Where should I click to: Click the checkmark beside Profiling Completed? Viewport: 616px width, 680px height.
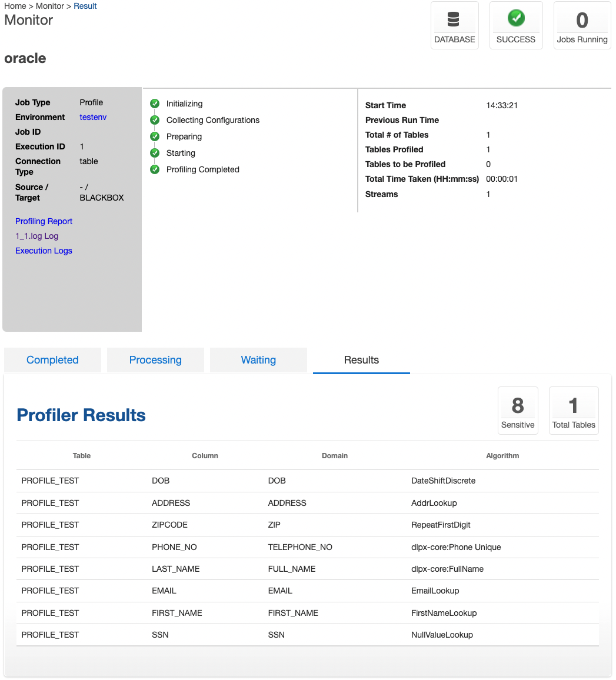(x=155, y=169)
